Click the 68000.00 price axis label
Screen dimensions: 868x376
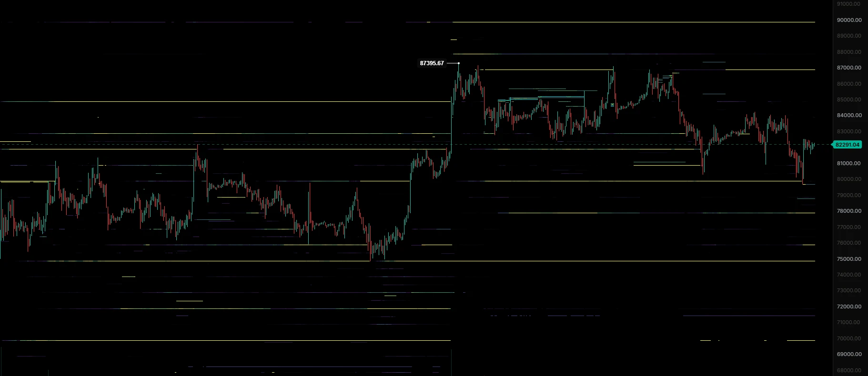click(x=849, y=370)
